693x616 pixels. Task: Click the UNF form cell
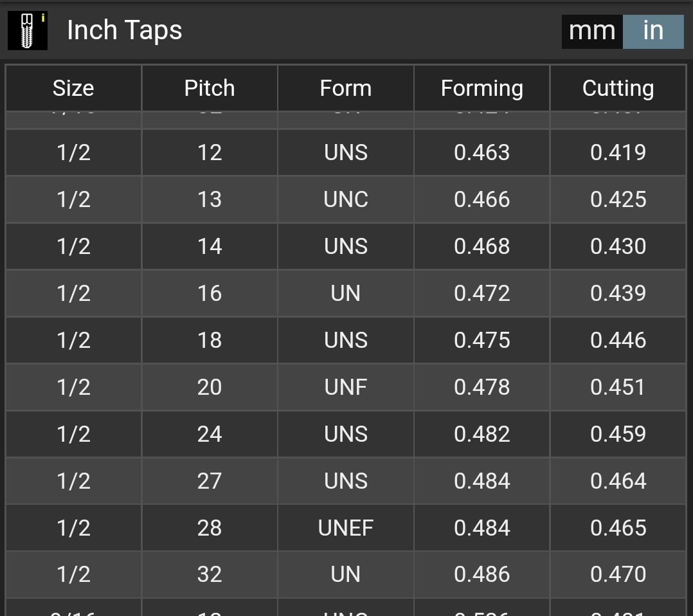tap(346, 387)
